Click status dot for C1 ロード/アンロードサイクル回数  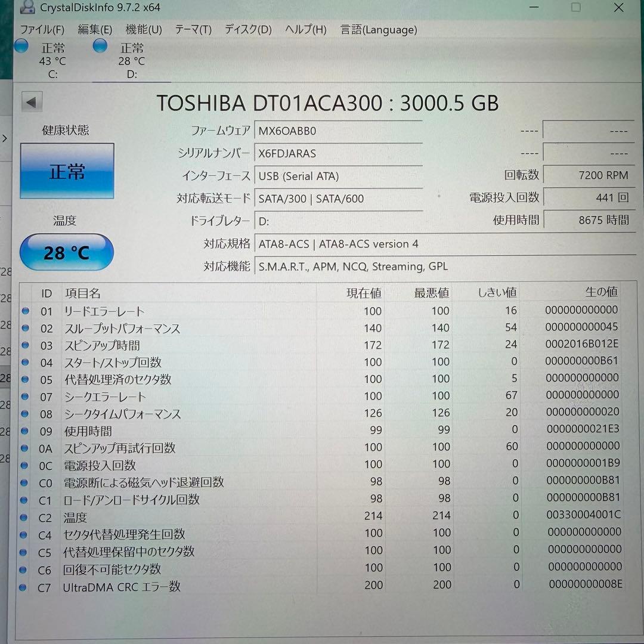(x=24, y=500)
